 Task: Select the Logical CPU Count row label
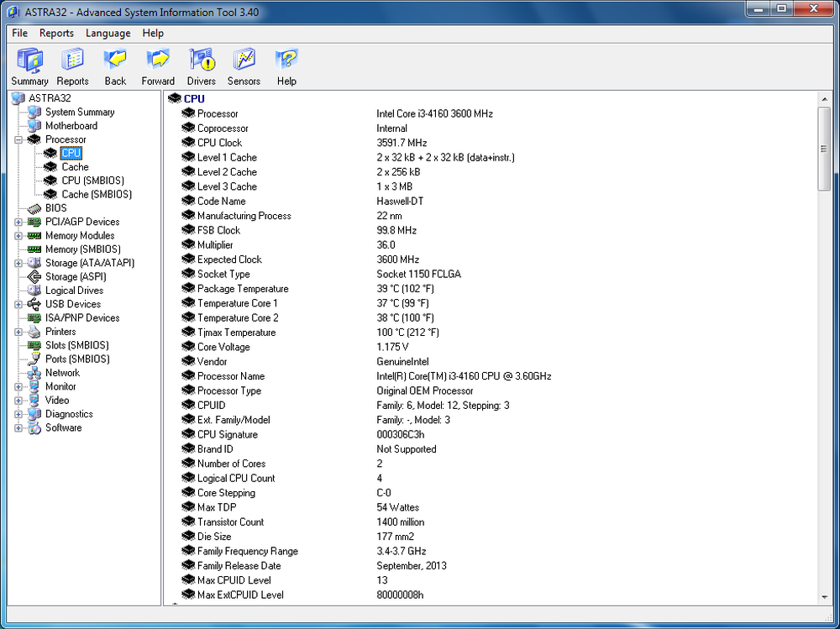tap(236, 479)
